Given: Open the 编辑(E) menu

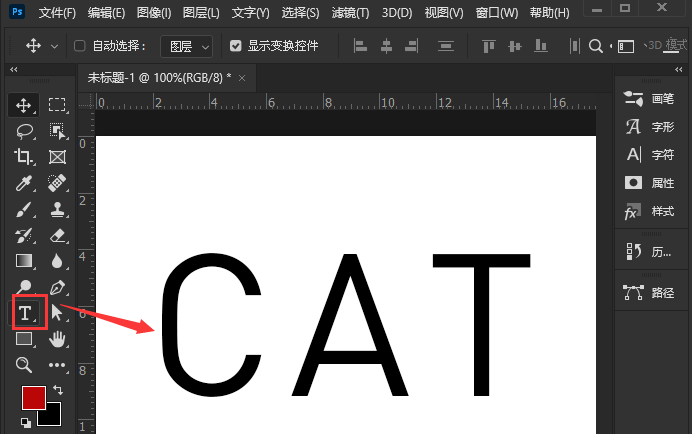Looking at the screenshot, I should (106, 12).
